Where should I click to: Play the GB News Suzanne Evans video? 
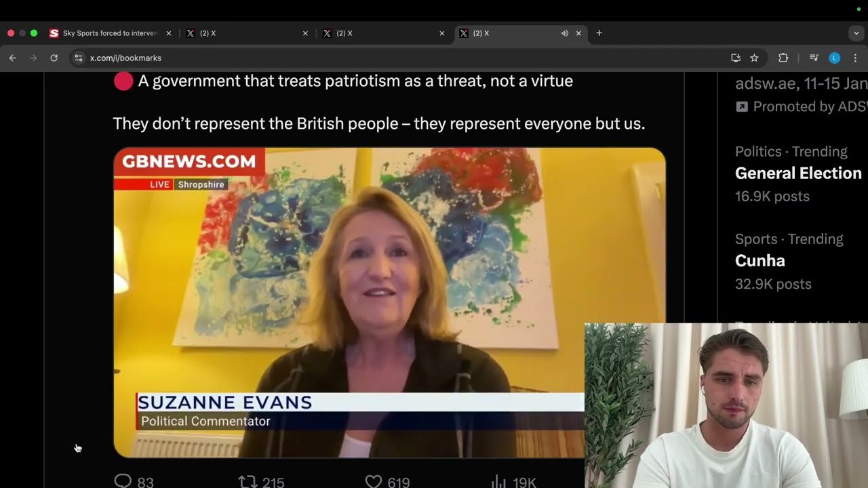(389, 302)
